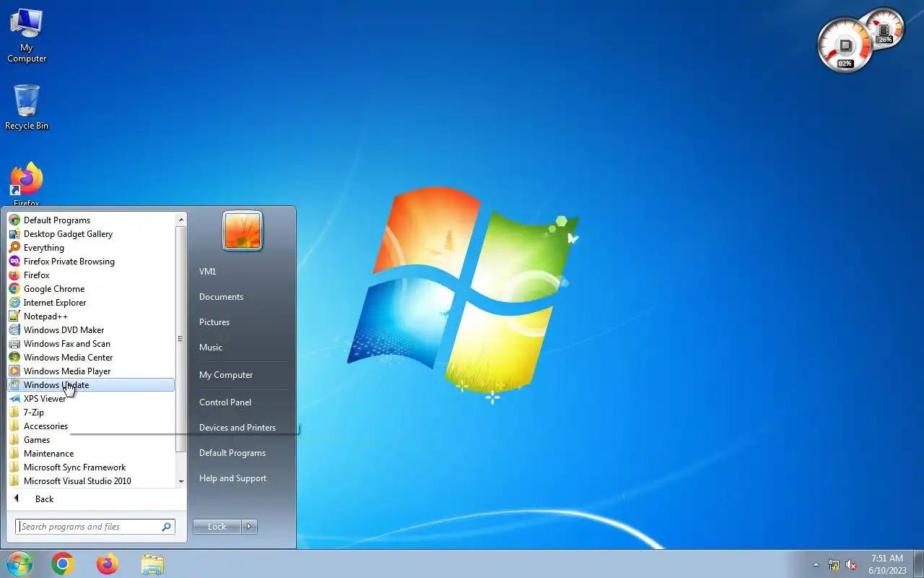Click the program list scroll-down arrow
The image size is (924, 578).
(x=181, y=481)
